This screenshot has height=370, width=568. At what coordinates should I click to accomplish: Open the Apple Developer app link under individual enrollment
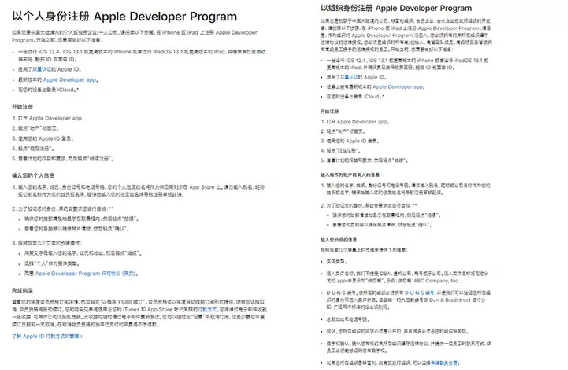click(x=70, y=80)
